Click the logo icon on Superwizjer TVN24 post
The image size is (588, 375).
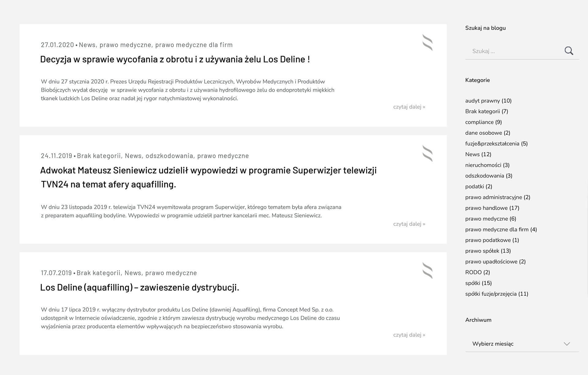(428, 153)
